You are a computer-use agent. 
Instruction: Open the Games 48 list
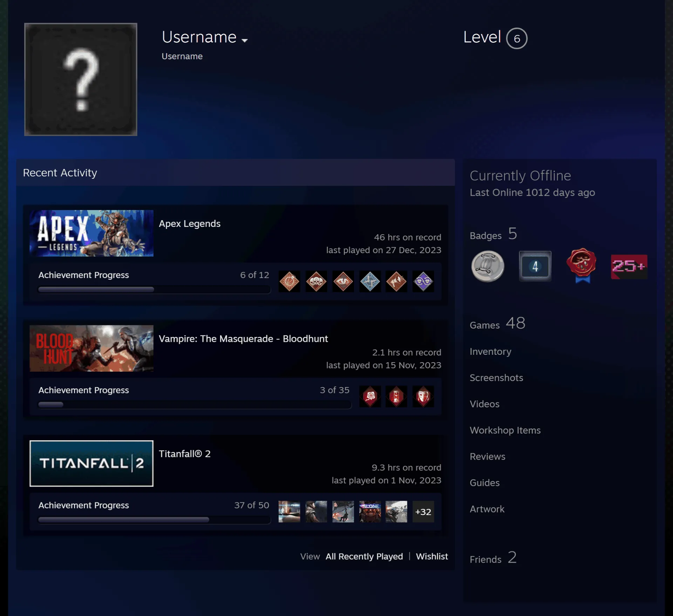click(497, 323)
